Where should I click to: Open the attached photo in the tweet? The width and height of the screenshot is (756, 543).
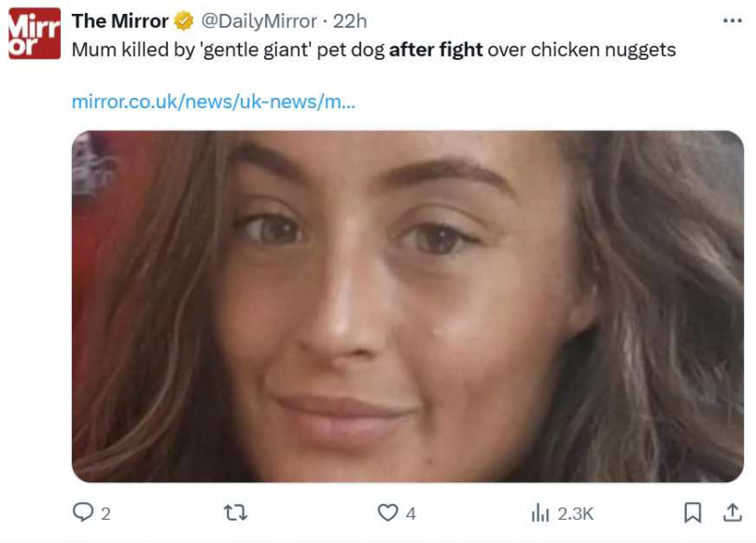click(x=408, y=306)
